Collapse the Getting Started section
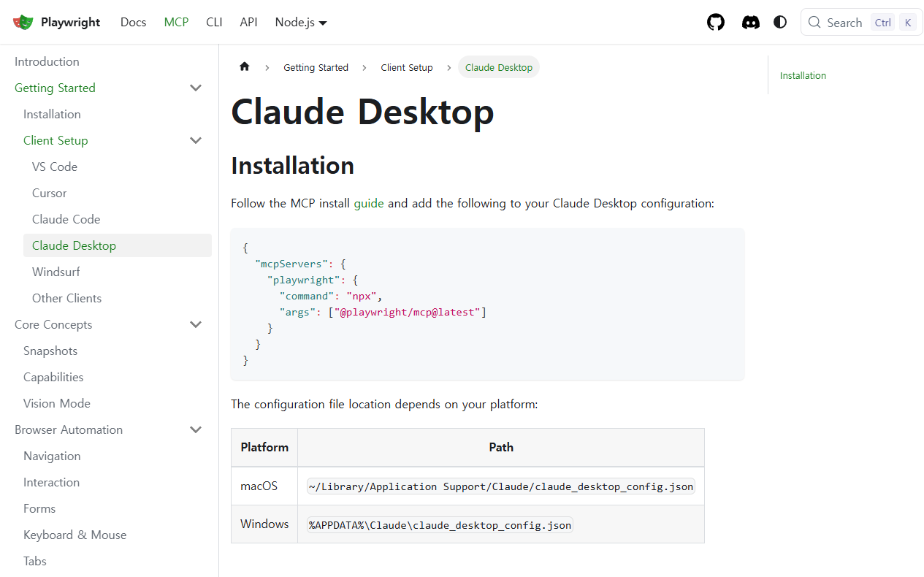This screenshot has height=577, width=924. coord(196,88)
